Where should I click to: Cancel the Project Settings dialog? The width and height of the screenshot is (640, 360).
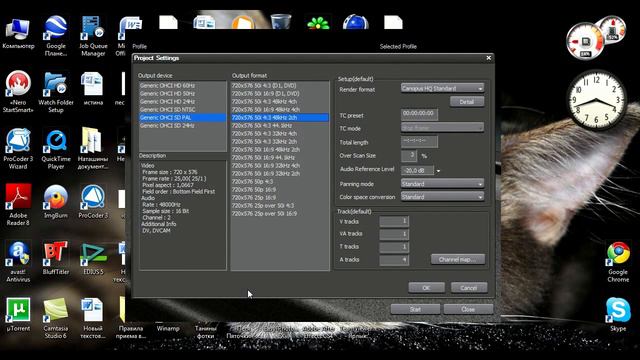[469, 288]
